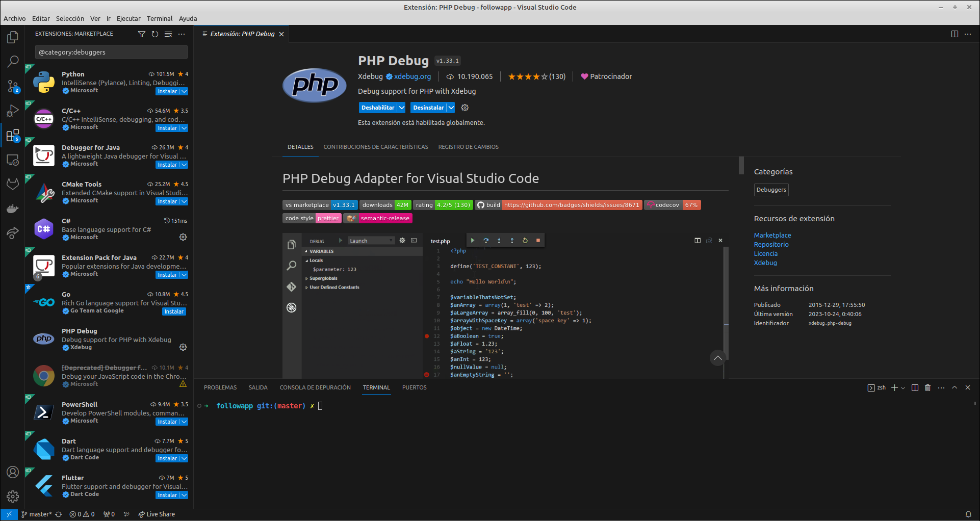Open the Run and Debug view
The image size is (980, 521).
12,111
